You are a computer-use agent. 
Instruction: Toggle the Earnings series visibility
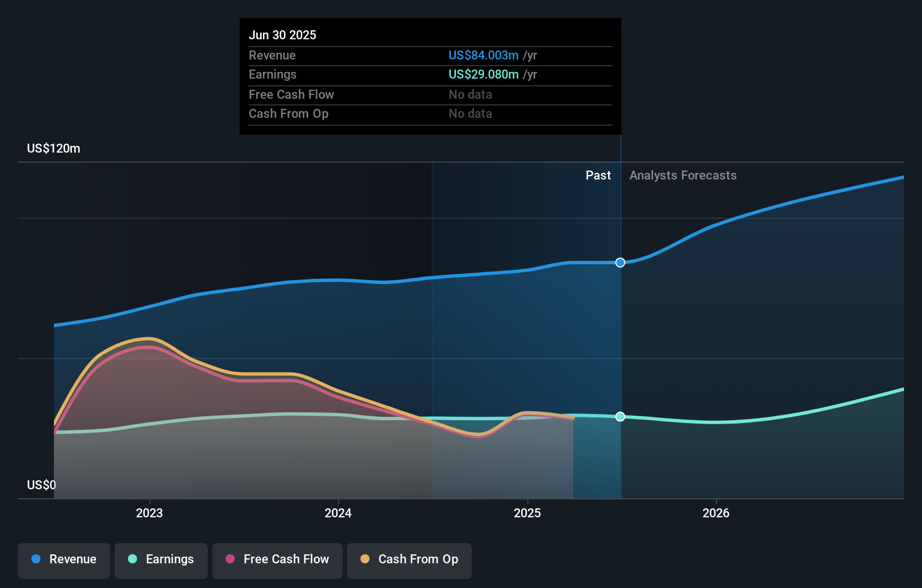coord(161,560)
